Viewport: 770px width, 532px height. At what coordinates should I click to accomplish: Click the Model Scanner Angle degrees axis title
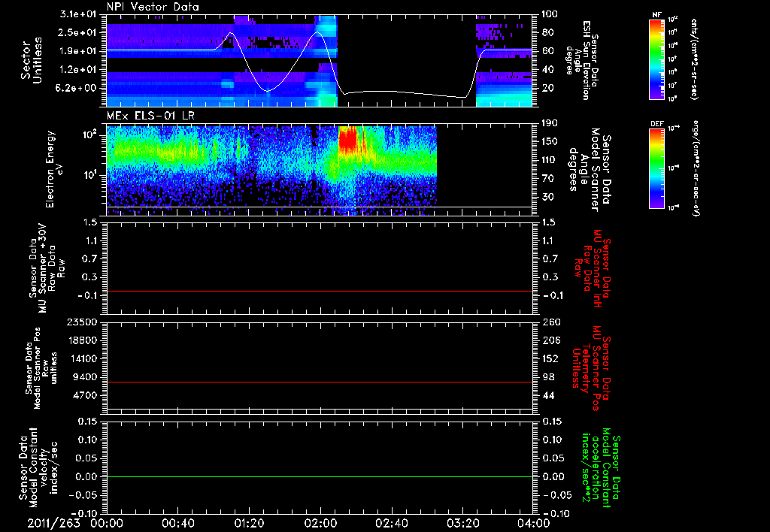(590, 169)
